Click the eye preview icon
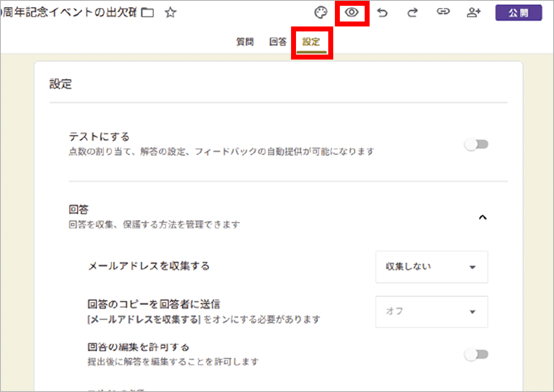 coord(351,13)
